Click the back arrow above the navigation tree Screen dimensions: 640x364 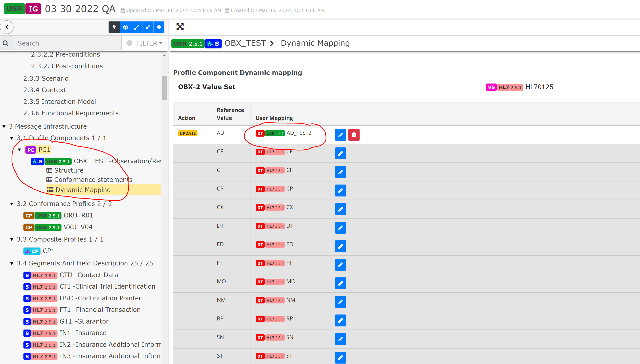tap(7, 27)
